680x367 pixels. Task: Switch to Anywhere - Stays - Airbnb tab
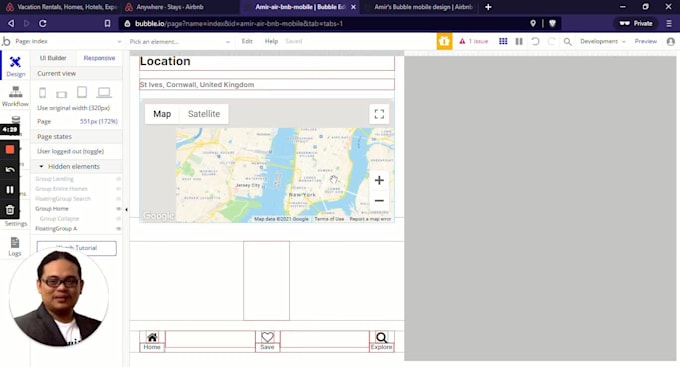point(178,7)
